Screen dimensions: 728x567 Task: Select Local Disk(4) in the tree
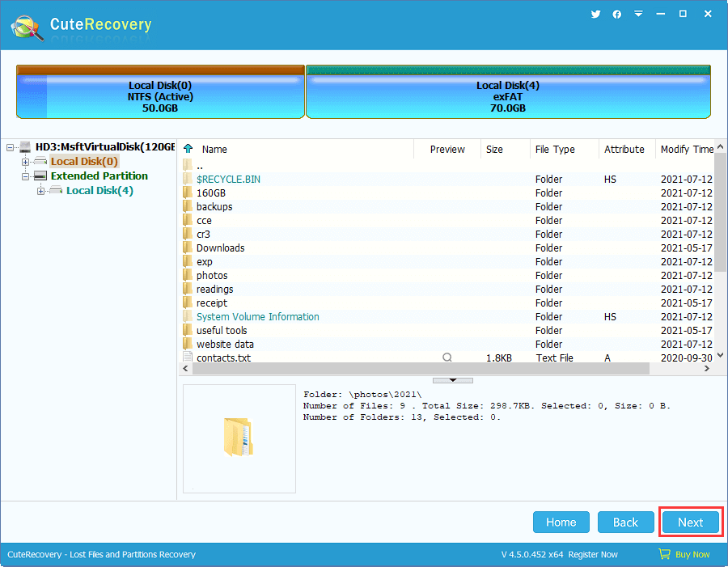point(99,190)
